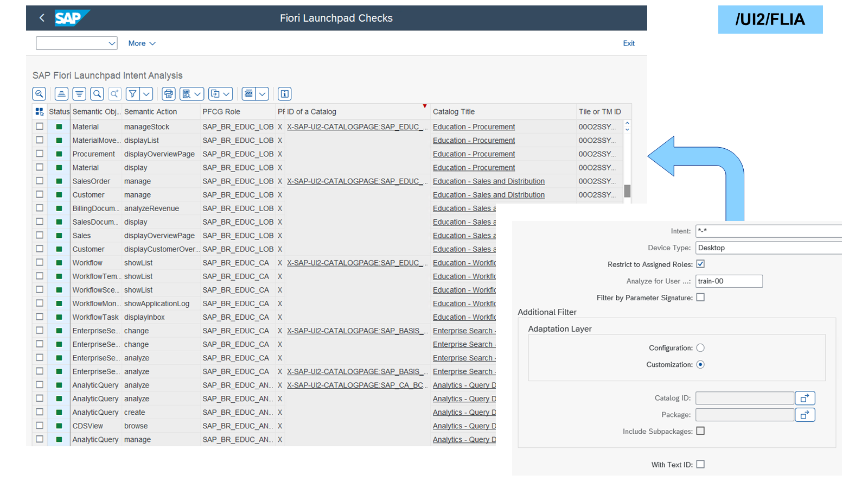
Task: Expand the More menu
Action: click(x=142, y=43)
